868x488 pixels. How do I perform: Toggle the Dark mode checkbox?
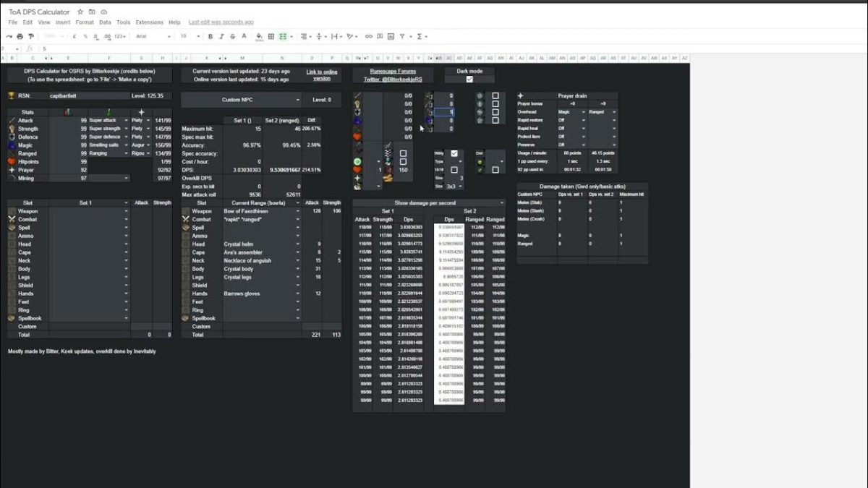pos(469,78)
